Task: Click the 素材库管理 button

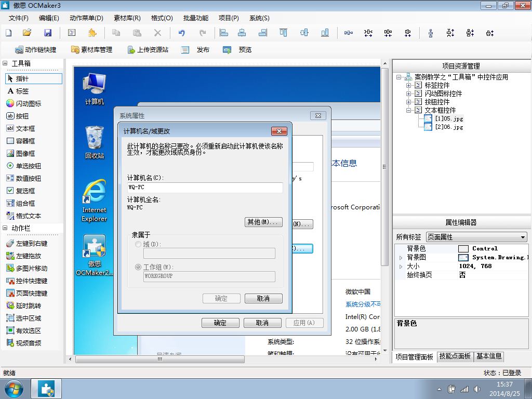Action: (x=91, y=49)
